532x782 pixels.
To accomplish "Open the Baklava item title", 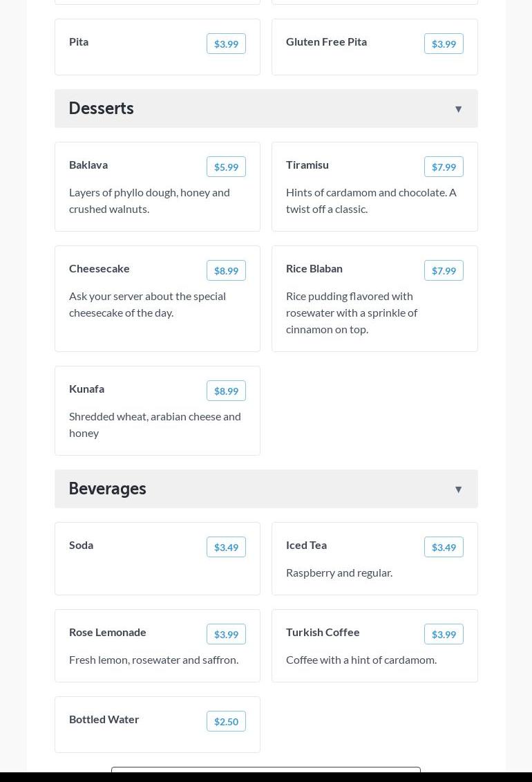I will (x=88, y=165).
